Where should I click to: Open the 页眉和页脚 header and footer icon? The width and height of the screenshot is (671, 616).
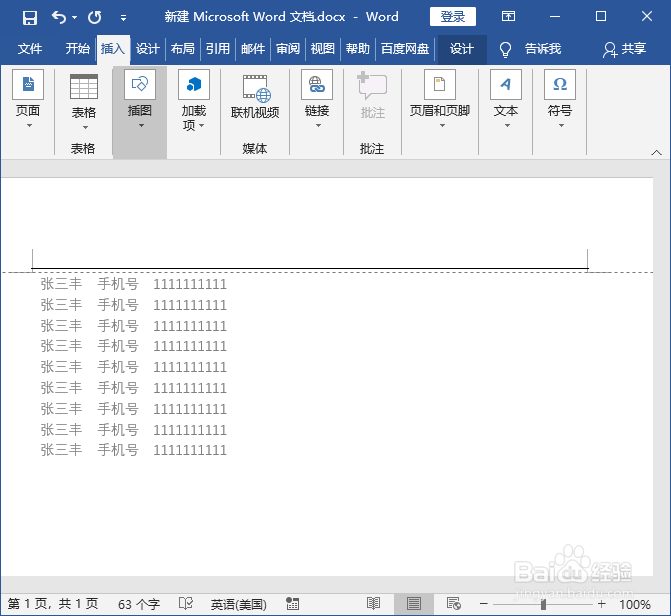(440, 84)
